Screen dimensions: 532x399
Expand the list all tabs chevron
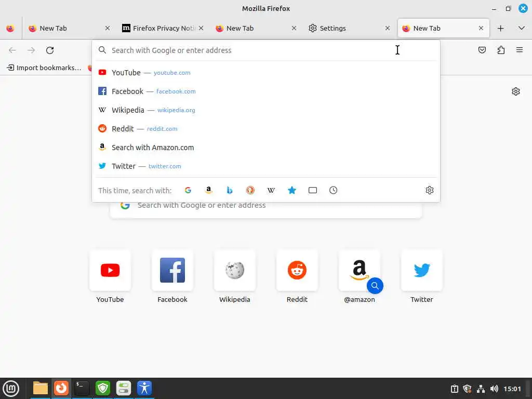click(x=522, y=28)
